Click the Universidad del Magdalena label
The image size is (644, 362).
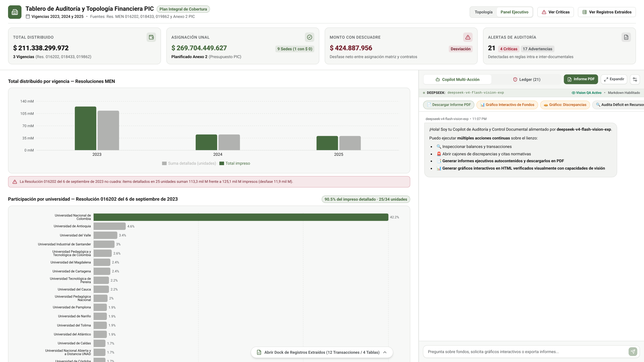70,262
